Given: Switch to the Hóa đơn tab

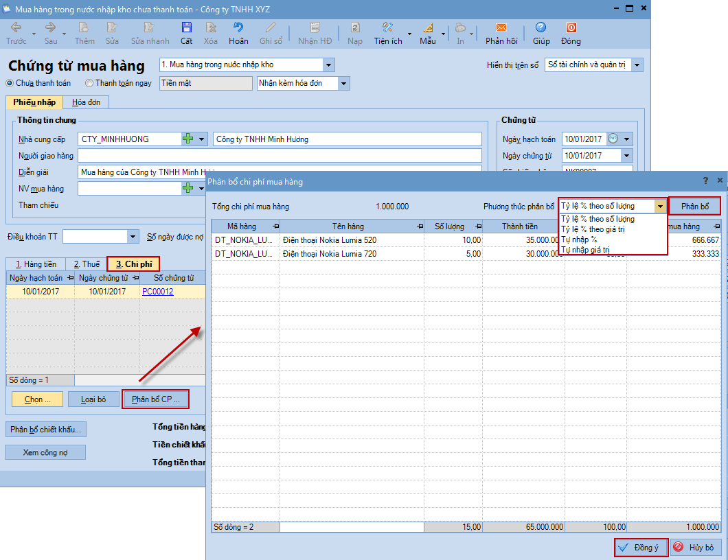Looking at the screenshot, I should tap(86, 102).
